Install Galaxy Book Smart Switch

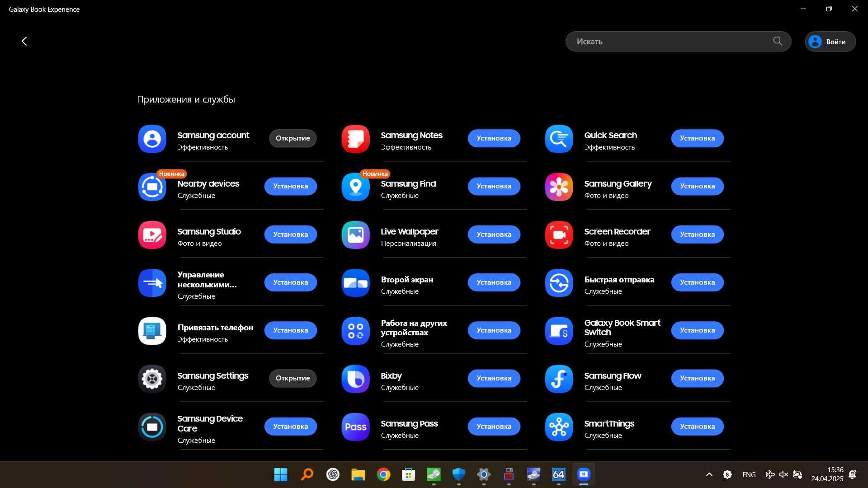coord(697,330)
